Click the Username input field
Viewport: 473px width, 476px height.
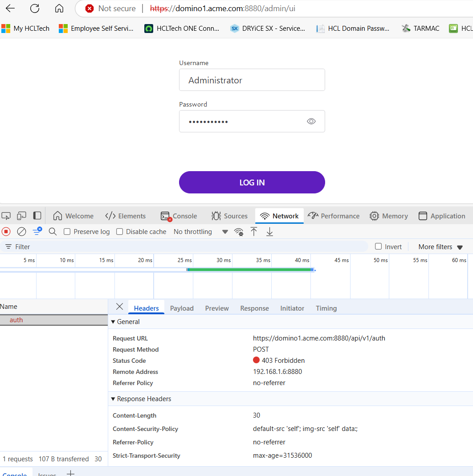(252, 80)
